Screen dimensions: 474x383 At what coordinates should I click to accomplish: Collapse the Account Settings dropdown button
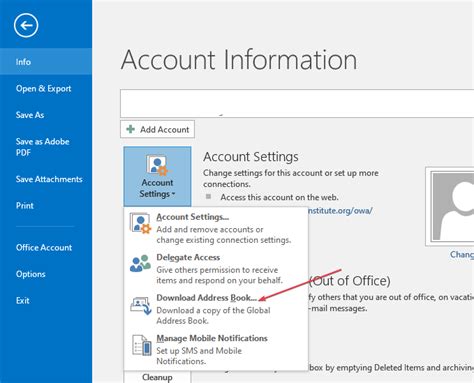[x=157, y=176]
